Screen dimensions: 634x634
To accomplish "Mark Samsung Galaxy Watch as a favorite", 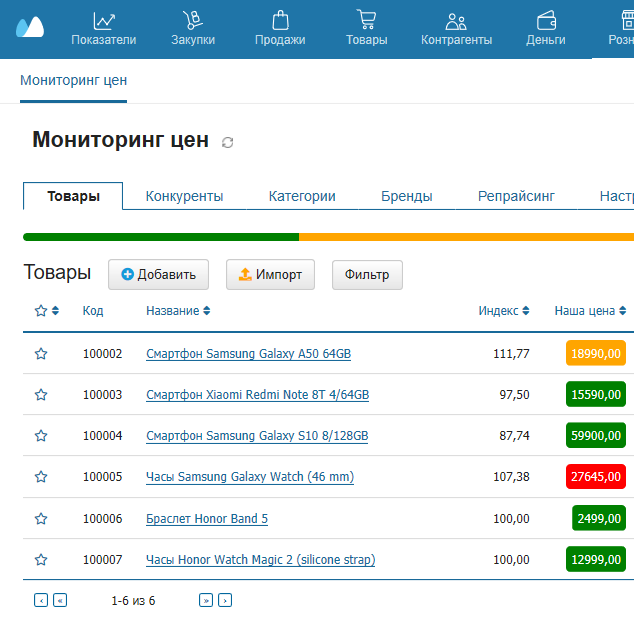I will tap(41, 477).
